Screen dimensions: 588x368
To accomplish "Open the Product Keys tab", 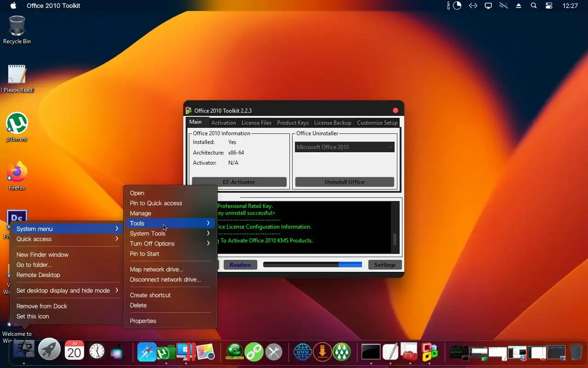I will pos(293,123).
